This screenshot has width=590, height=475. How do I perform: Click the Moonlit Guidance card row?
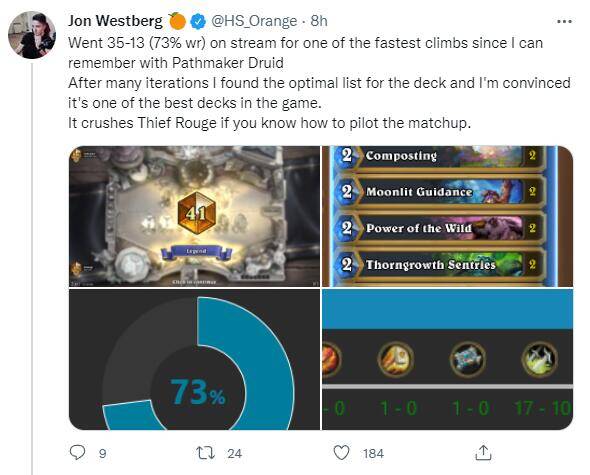click(x=440, y=192)
